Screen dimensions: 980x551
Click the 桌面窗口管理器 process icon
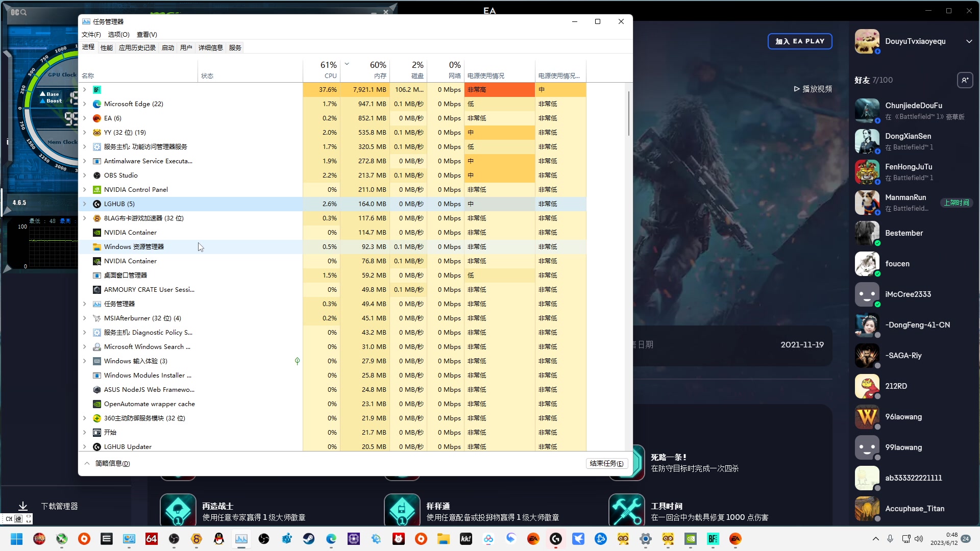(x=97, y=275)
